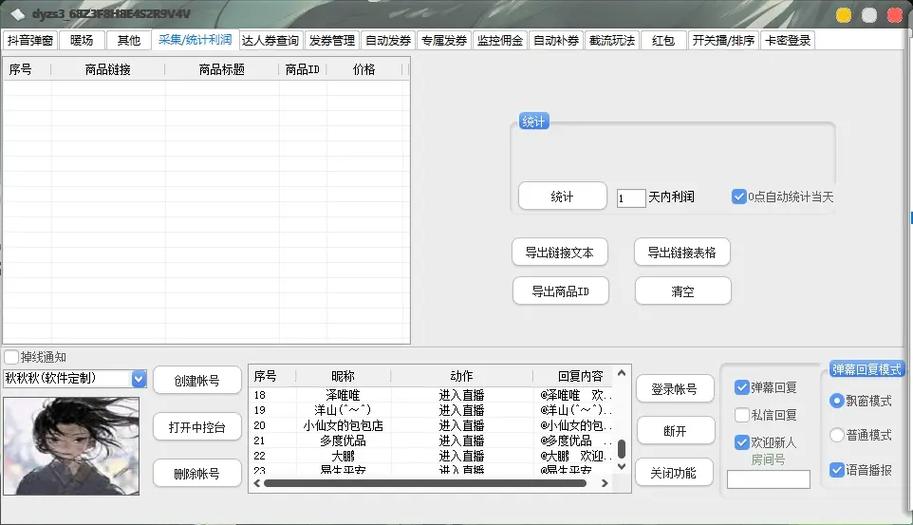Switch to the 自动发券 tab
The height and width of the screenshot is (525, 913).
point(388,40)
